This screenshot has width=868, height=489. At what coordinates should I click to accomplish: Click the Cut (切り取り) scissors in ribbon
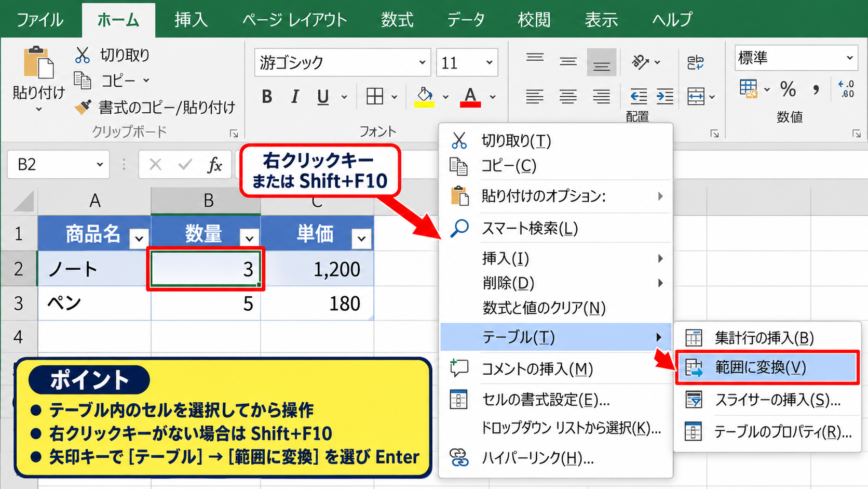(82, 55)
